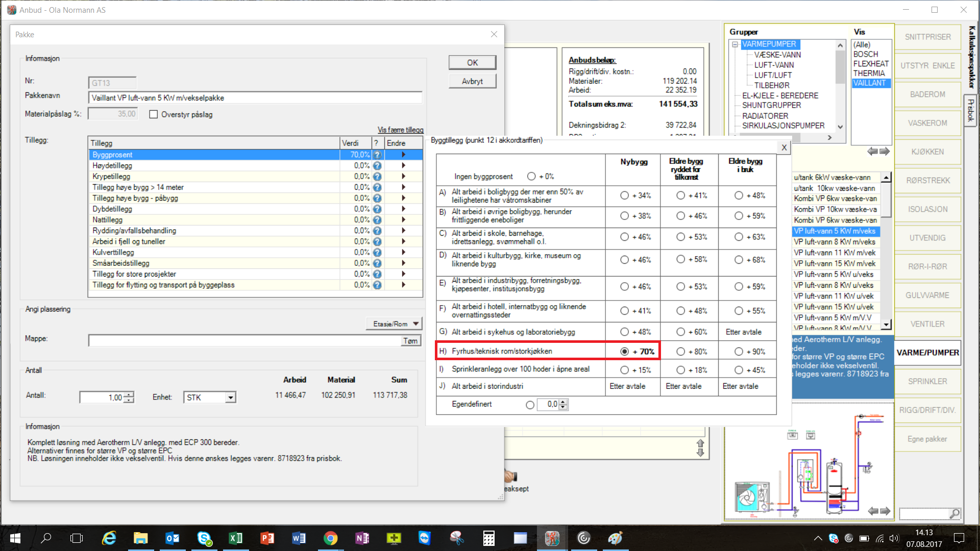The width and height of the screenshot is (980, 551).
Task: Expand Høydetillegg Endre arrow
Action: (404, 166)
